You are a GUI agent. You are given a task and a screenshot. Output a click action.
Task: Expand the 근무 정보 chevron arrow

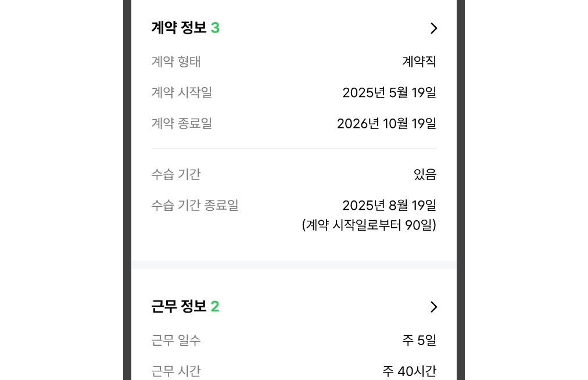point(433,307)
